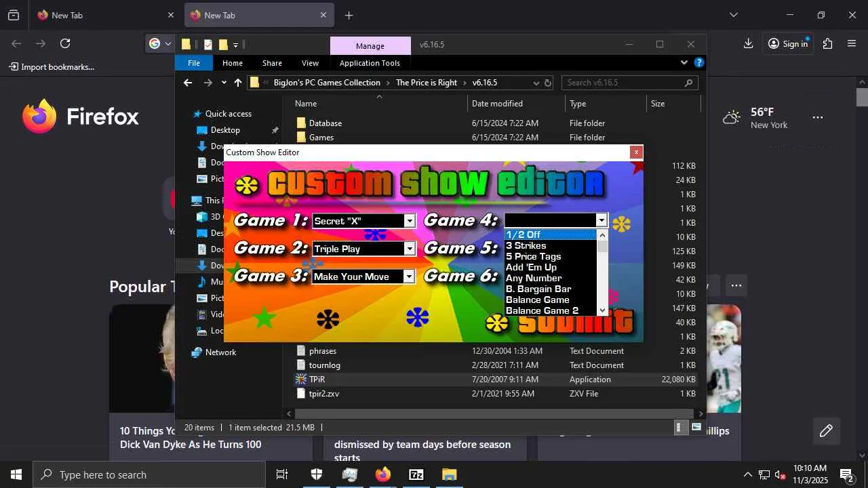Image resolution: width=868 pixels, height=488 pixels.
Task: Click the network icon in the system tray
Action: (x=764, y=474)
